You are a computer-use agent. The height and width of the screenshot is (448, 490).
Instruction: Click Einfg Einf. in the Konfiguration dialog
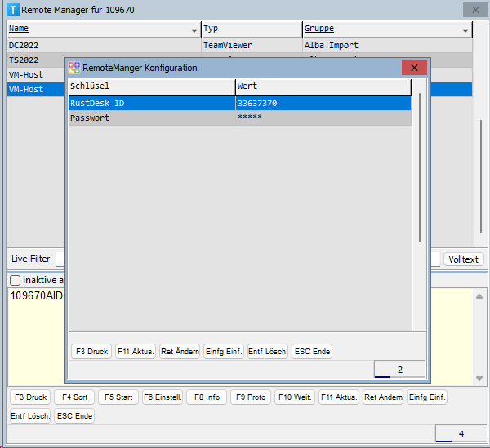(224, 352)
